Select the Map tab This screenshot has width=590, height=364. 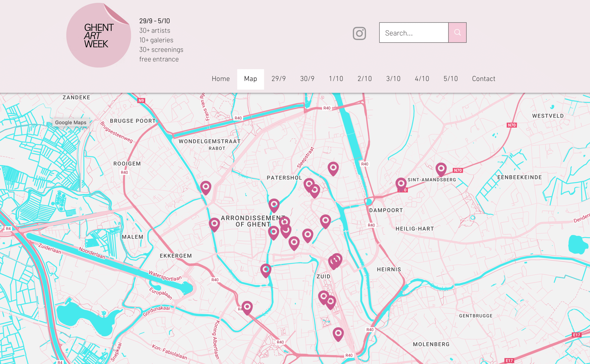coord(251,79)
